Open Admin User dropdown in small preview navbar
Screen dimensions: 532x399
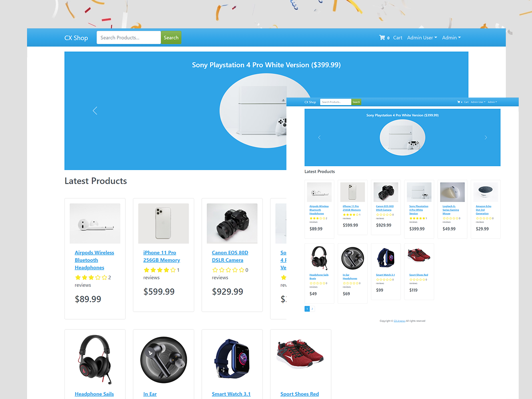coord(478,102)
